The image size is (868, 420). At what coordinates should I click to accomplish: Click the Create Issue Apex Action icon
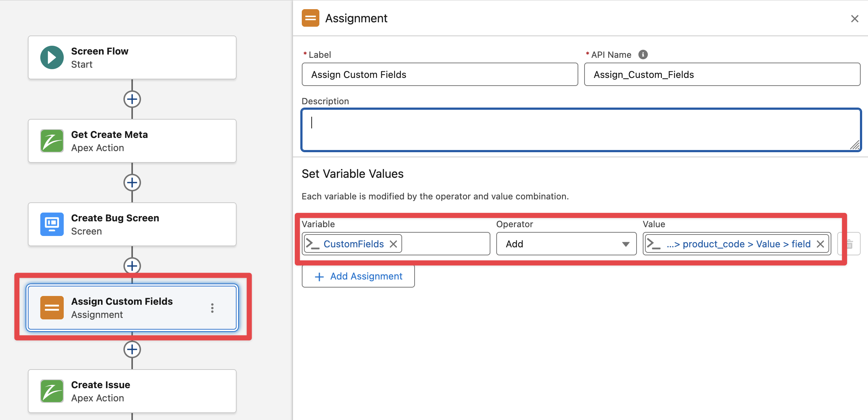(52, 391)
